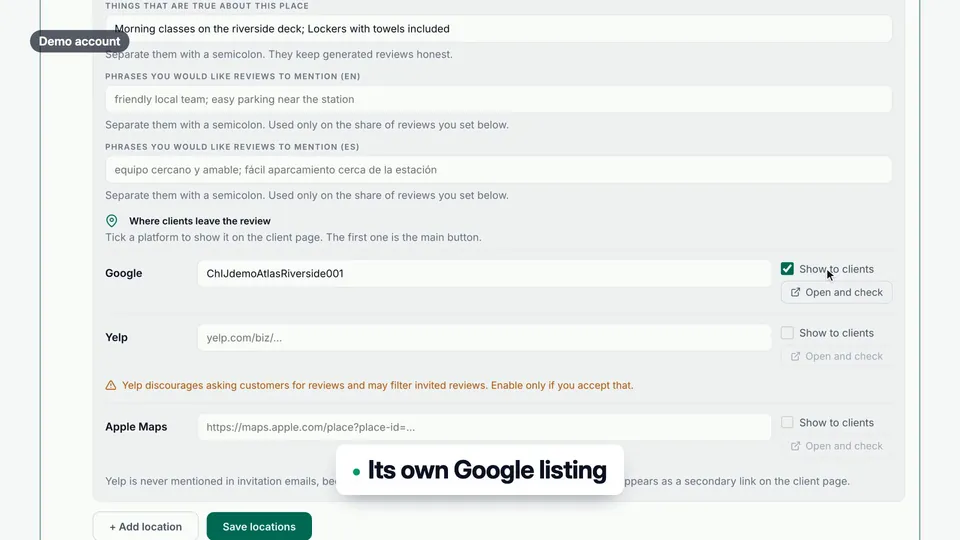
Task: Edit the English review phrases field
Action: [498, 99]
